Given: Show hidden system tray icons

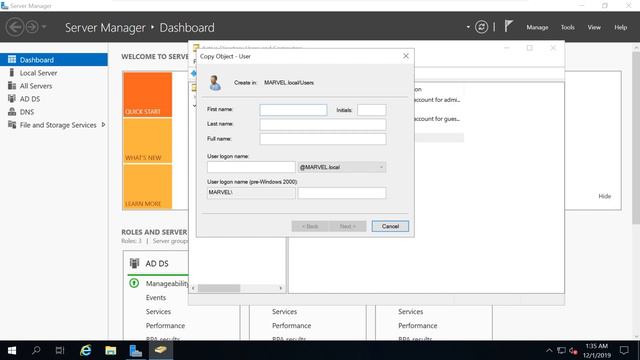Looking at the screenshot, I should [549, 350].
